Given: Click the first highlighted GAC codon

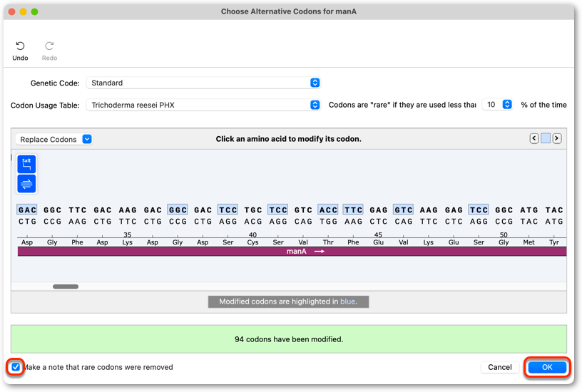Looking at the screenshot, I should [27, 210].
